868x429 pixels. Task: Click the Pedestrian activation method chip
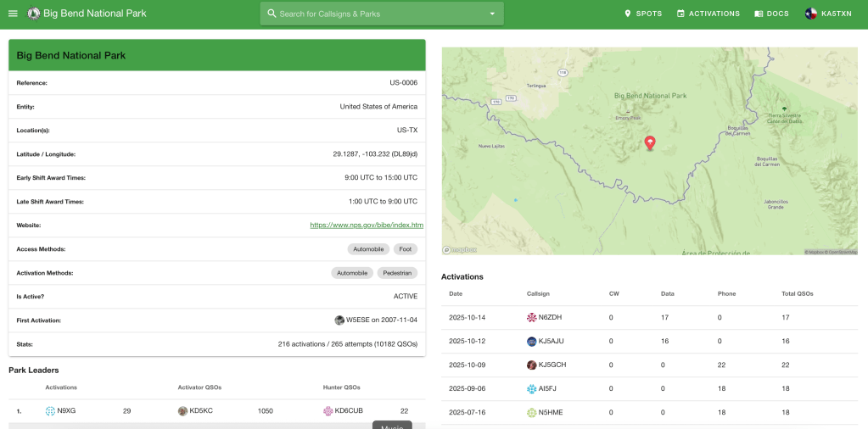(397, 273)
